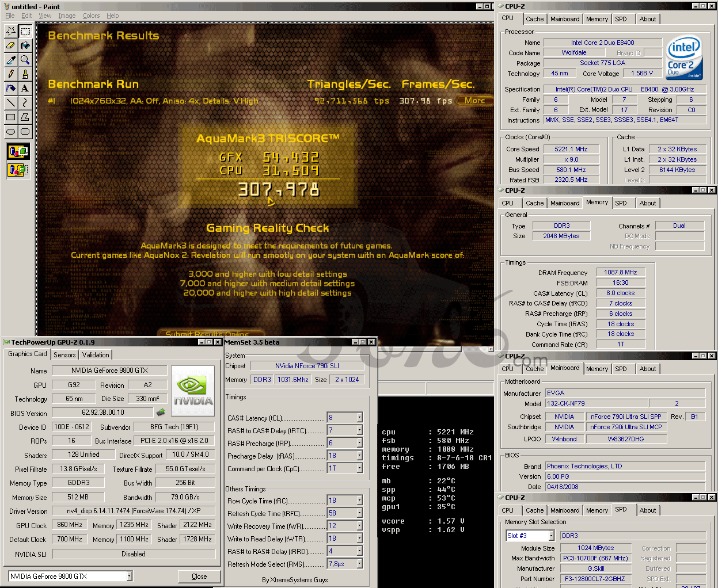Screen dimensions: 718x588
Task: Expand the Row Cycle Time (tRC) dropdown
Action: click(360, 501)
